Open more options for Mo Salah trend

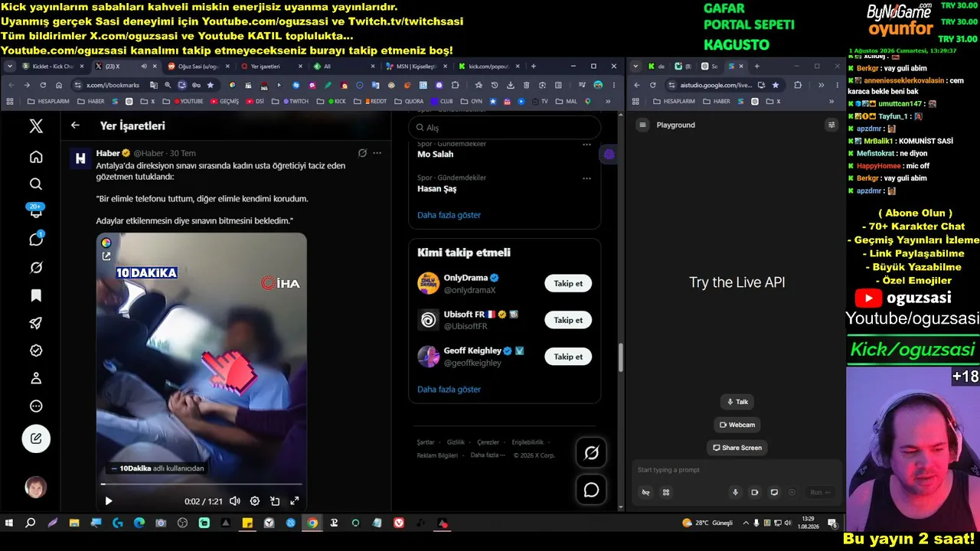coord(586,145)
